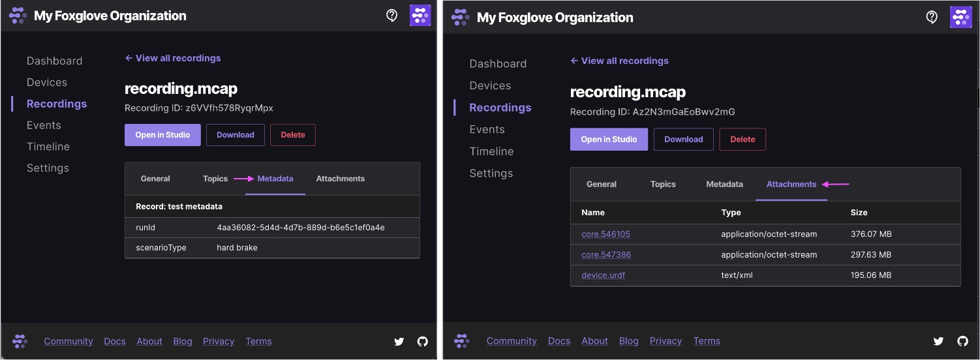The image size is (980, 360).
Task: Open the organization avatar in right window
Action: 961,17
